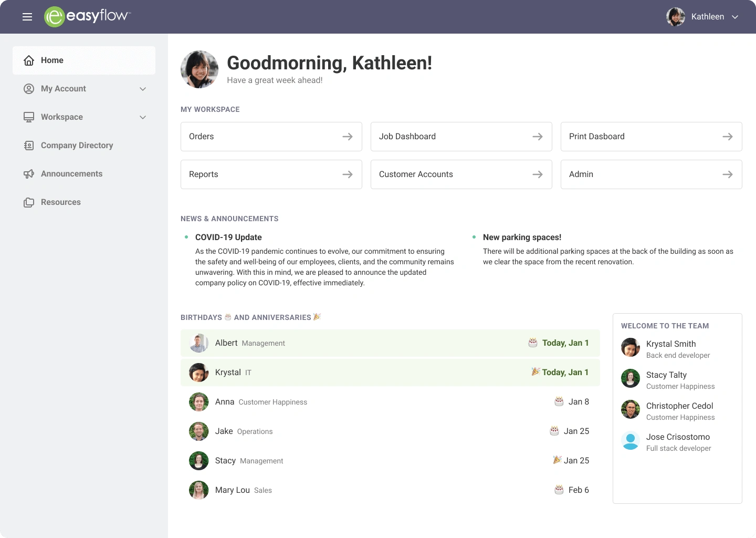Viewport: 756px width, 538px height.
Task: Click the Workspace monitor icon
Action: point(29,117)
